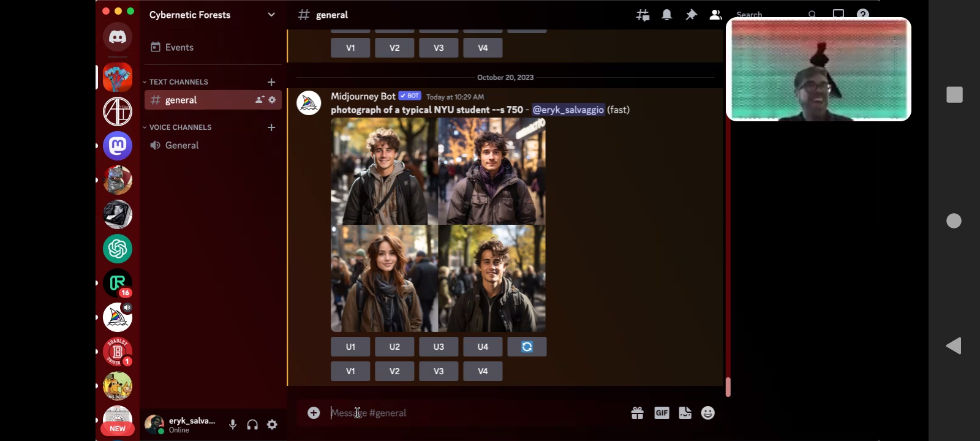Select the general text channel

[181, 100]
